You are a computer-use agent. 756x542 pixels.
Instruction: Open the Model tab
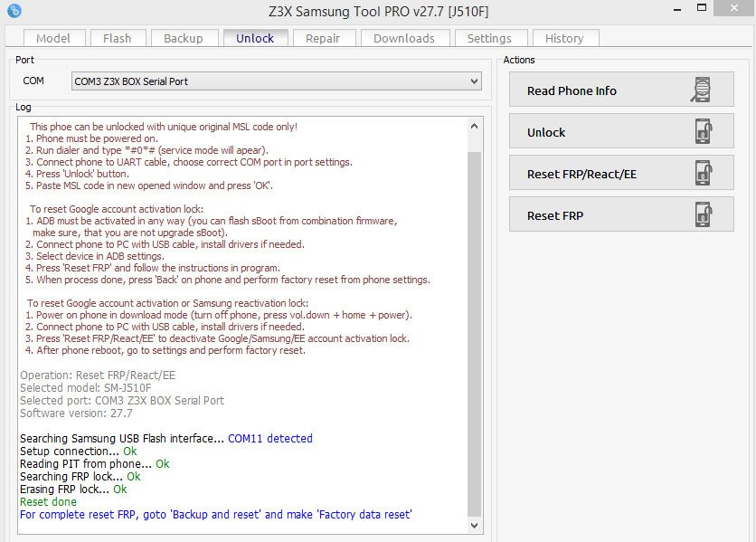tap(53, 38)
